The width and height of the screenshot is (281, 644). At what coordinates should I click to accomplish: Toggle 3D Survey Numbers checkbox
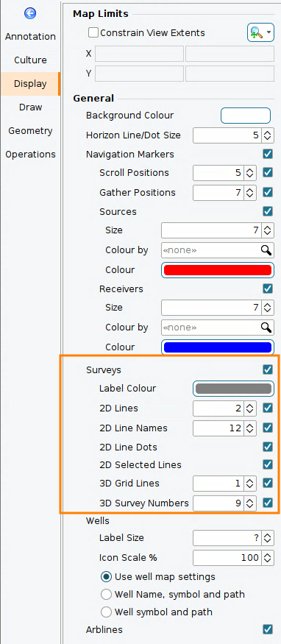tap(268, 503)
